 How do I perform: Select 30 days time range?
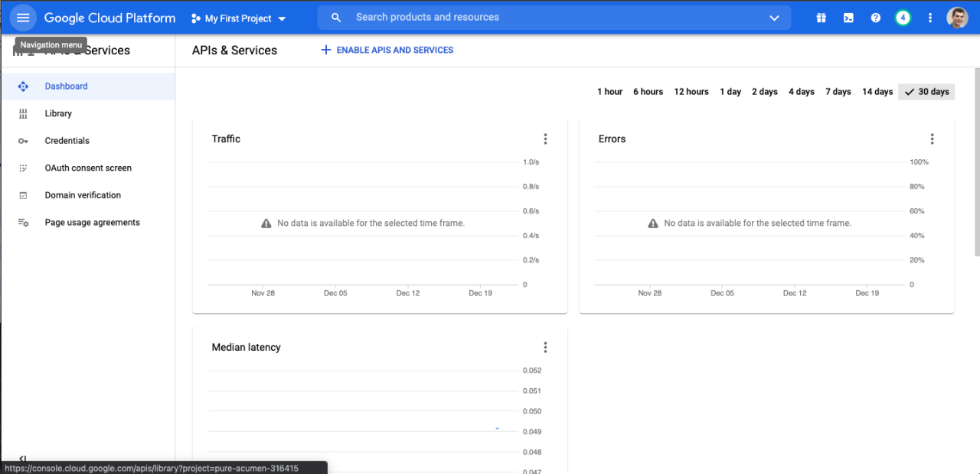926,92
